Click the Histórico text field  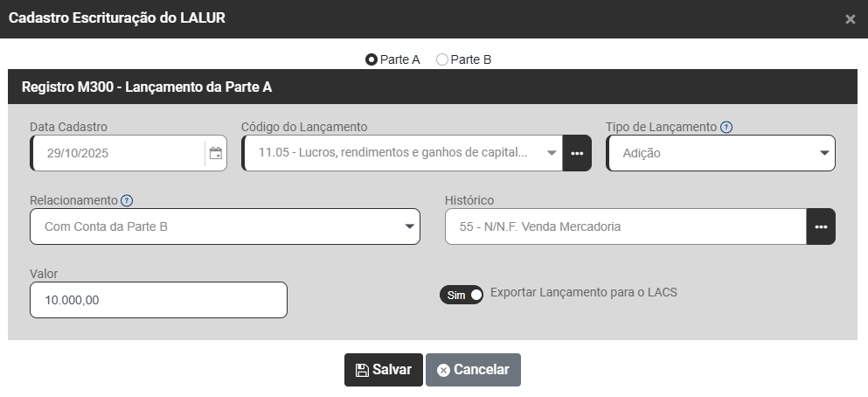625,226
